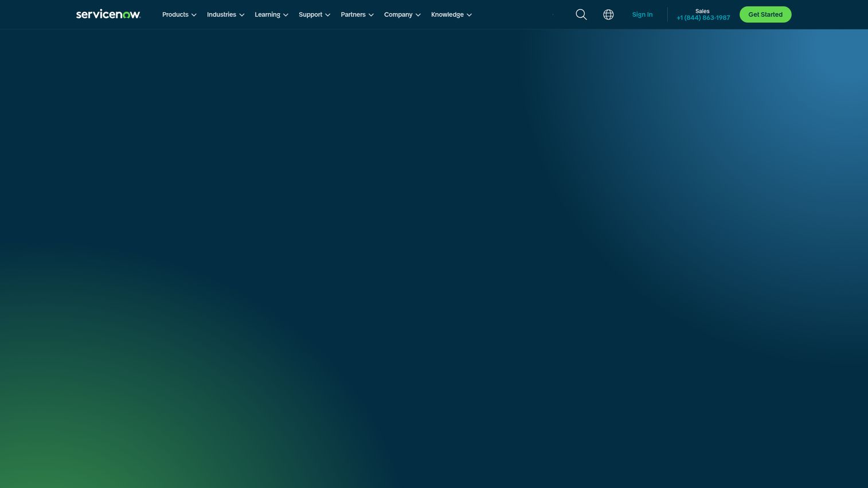
Task: Expand the Products menu
Action: tap(179, 14)
